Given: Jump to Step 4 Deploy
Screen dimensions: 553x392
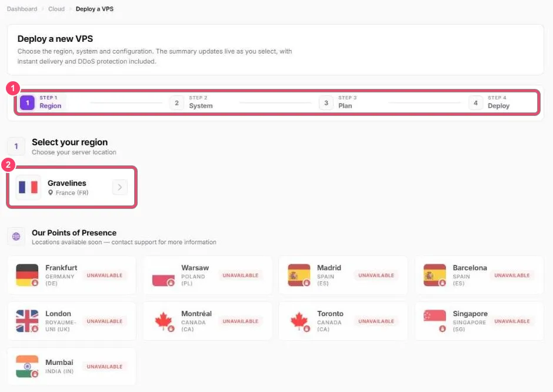Looking at the screenshot, I should [489, 102].
